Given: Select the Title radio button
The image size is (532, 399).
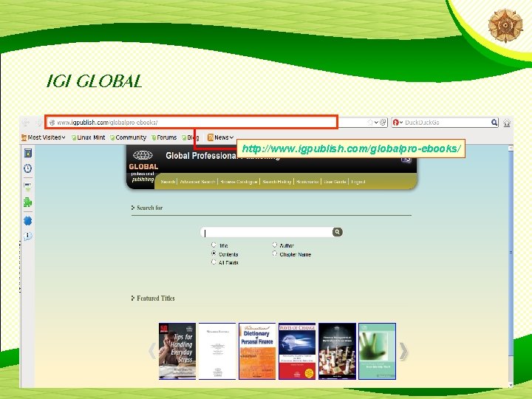Looking at the screenshot, I should pos(214,245).
